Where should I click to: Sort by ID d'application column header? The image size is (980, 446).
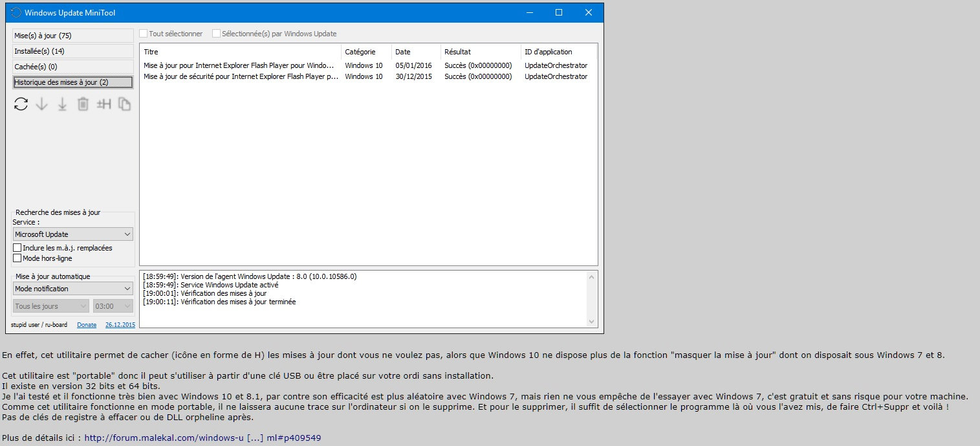pyautogui.click(x=560, y=52)
